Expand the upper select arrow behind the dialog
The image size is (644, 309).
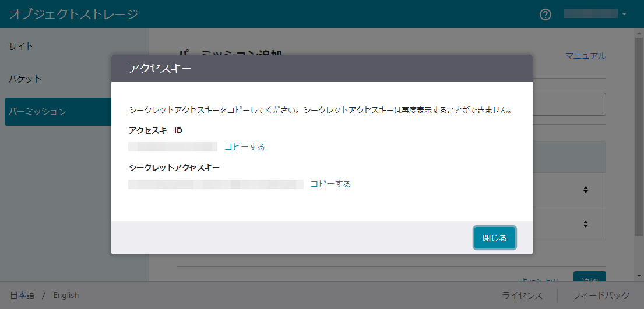coord(586,190)
